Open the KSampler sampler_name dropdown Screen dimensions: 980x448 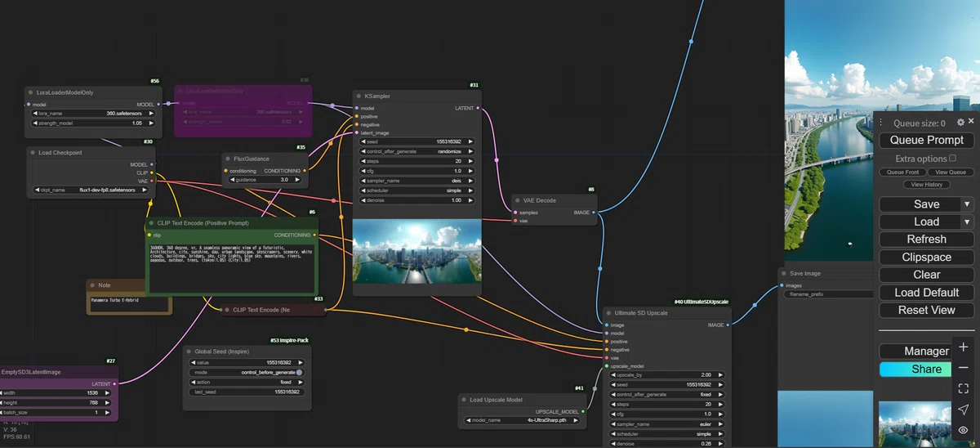coord(417,181)
